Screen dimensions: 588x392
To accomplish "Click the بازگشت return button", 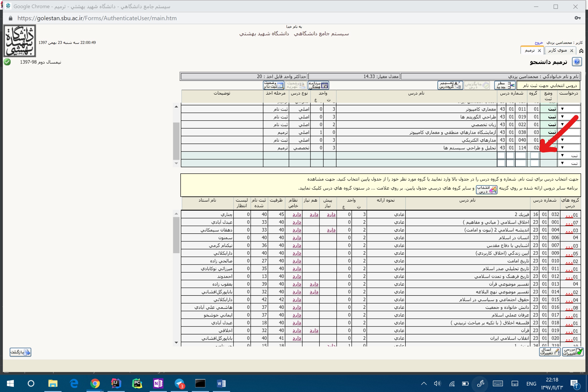I will [21, 352].
